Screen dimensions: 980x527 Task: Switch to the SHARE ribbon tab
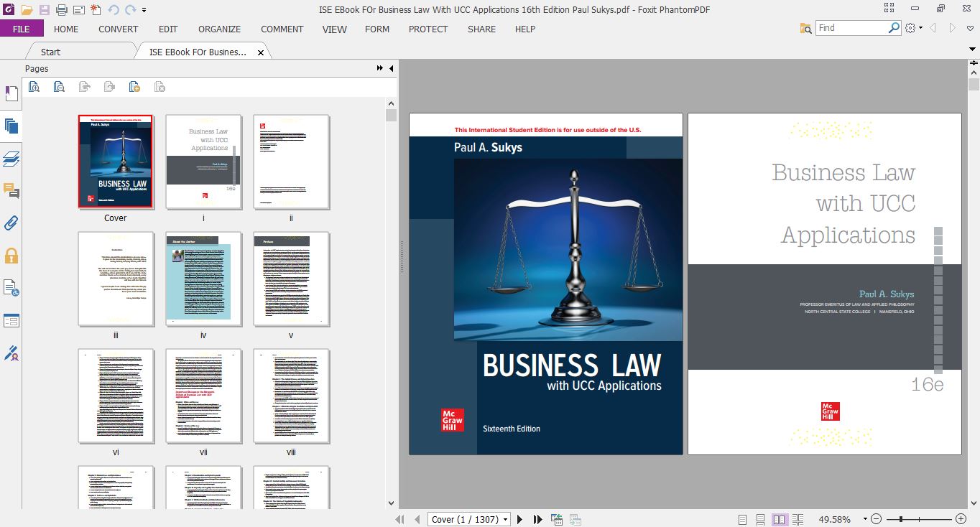click(481, 29)
